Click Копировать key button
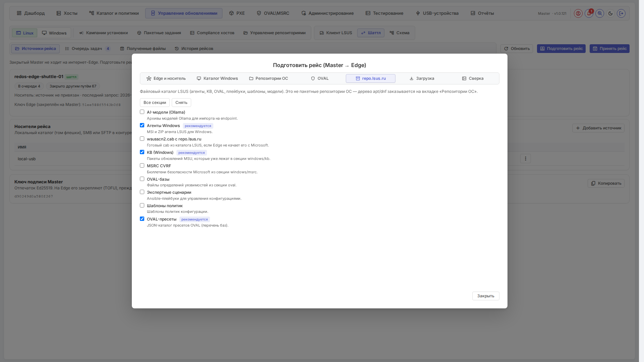Viewport: 644px width, 362px height. point(606,183)
